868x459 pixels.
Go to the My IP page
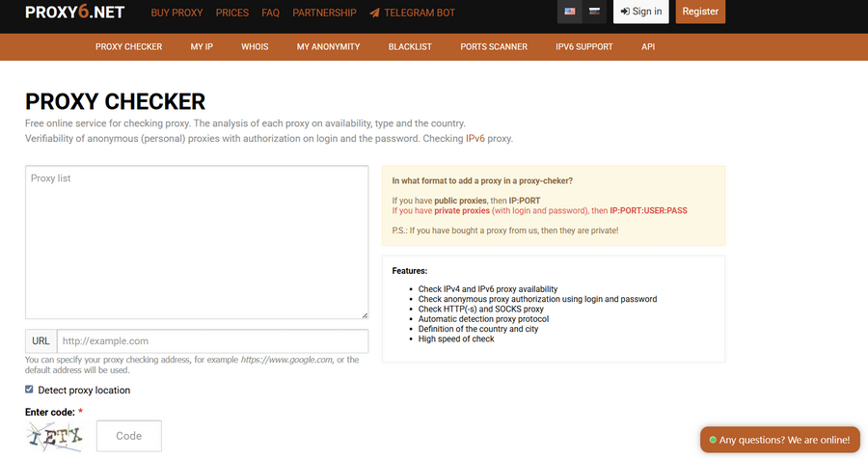202,46
